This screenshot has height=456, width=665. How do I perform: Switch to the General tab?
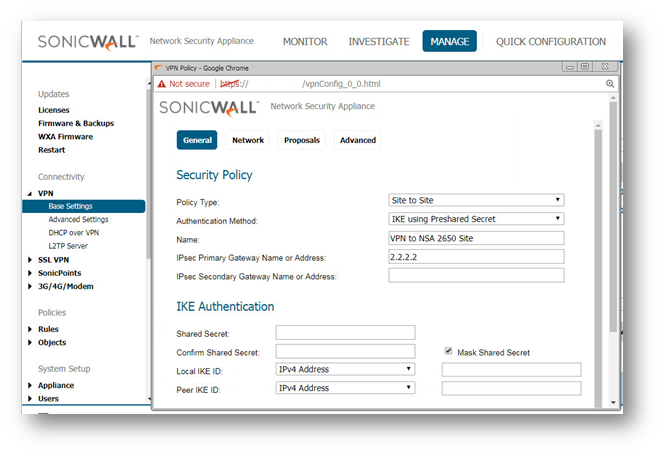click(x=197, y=140)
